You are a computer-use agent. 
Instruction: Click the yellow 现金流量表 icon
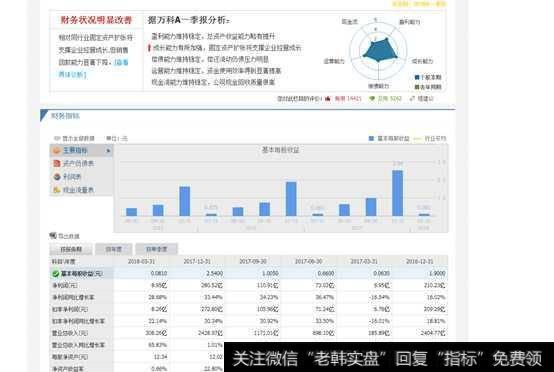tap(57, 190)
